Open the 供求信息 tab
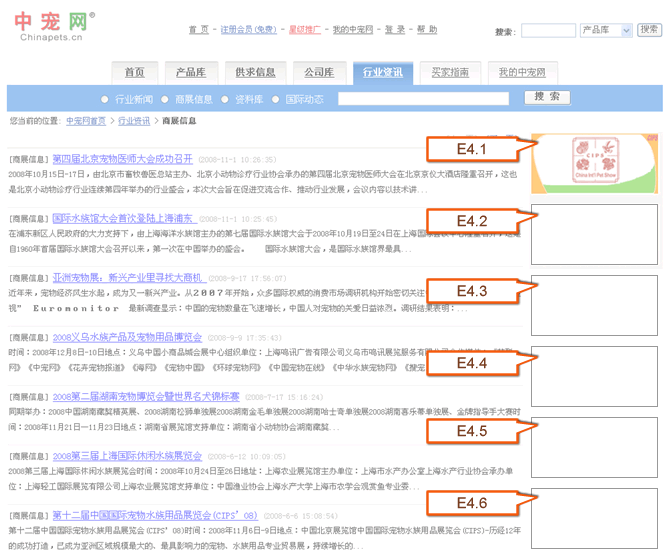 coord(255,72)
